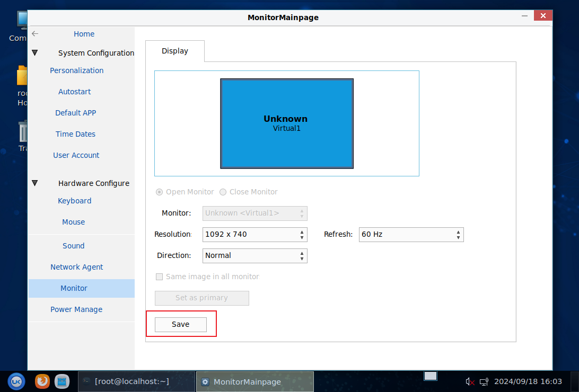The width and height of the screenshot is (579, 392).
Task: Open the Refresh rate dropdown
Action: point(411,234)
